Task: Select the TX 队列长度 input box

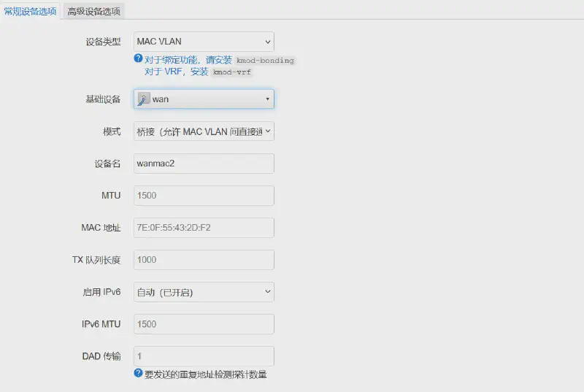Action: tap(204, 260)
